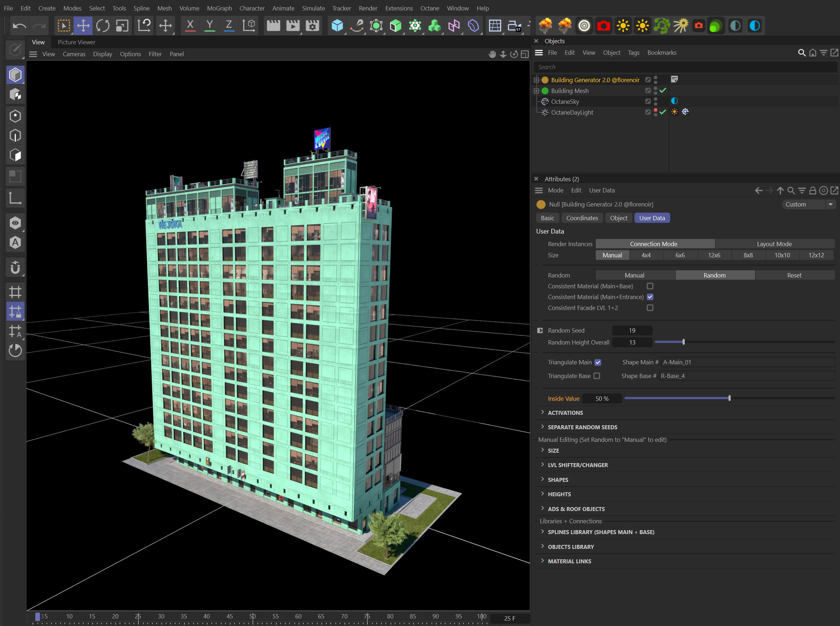Click the Reset button next to Random
840x626 pixels.
794,275
